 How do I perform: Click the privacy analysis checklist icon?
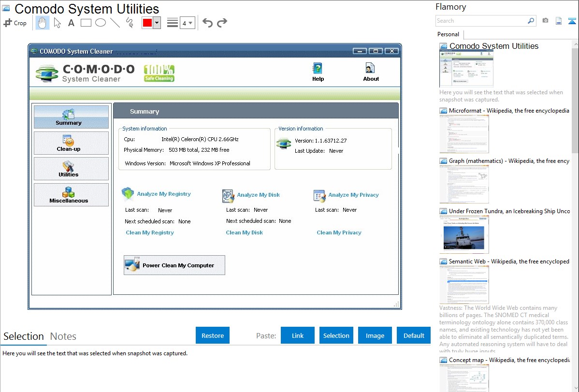click(319, 196)
